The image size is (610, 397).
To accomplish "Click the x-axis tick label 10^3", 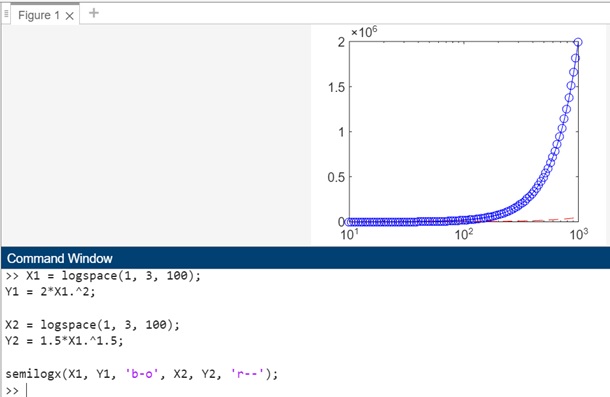I will click(x=579, y=234).
